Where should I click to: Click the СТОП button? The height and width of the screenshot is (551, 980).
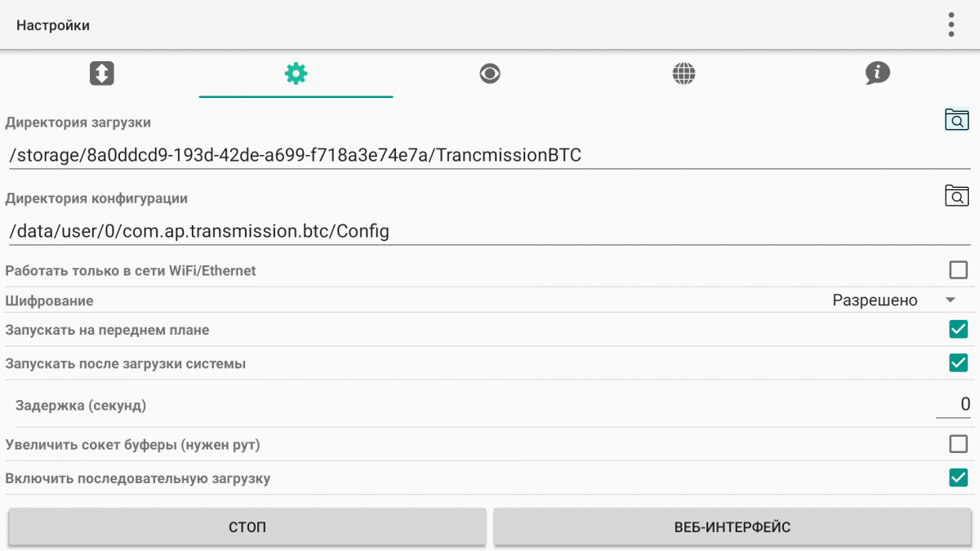(247, 527)
